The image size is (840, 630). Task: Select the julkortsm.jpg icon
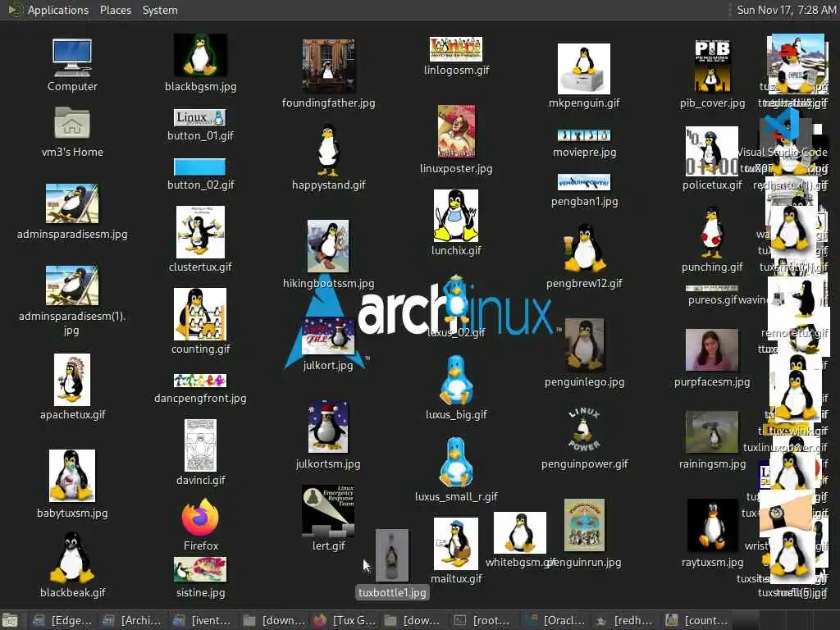click(328, 427)
